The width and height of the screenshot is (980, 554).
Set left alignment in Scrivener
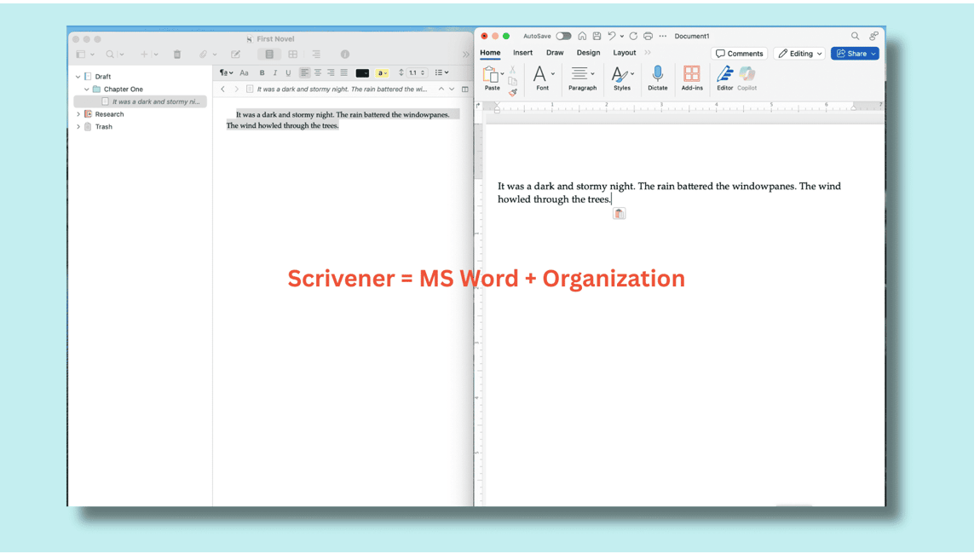pos(304,73)
